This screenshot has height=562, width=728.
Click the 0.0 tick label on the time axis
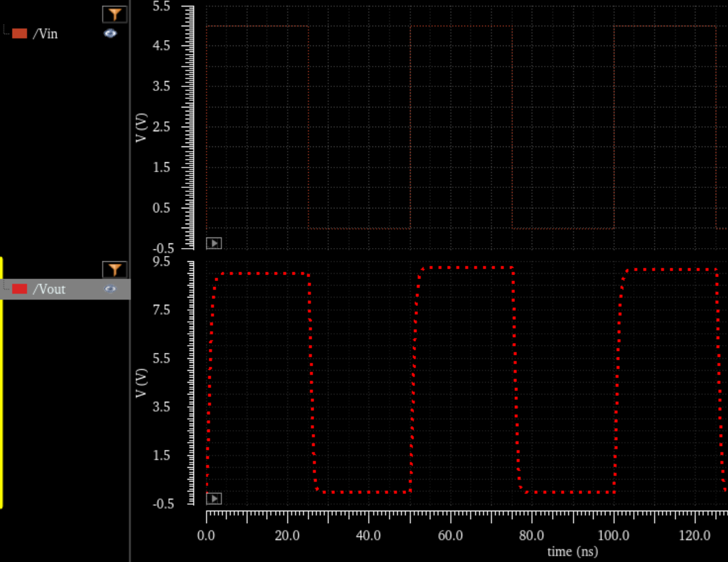click(206, 535)
